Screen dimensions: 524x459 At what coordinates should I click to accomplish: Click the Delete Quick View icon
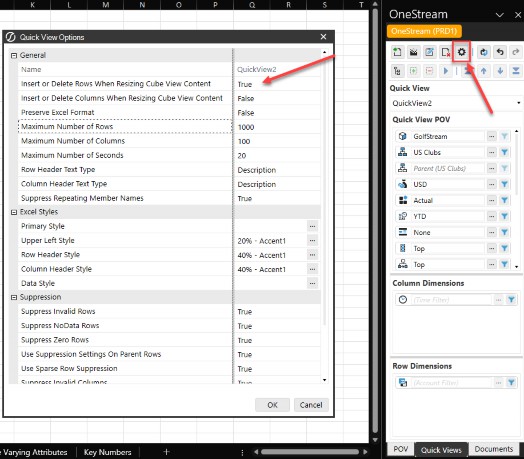(x=446, y=52)
